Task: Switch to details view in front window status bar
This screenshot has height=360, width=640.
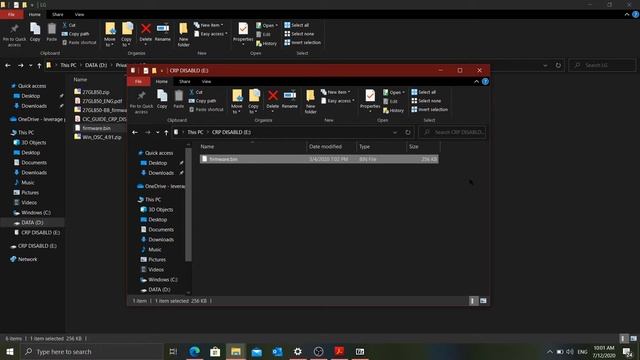Action: coord(473,301)
